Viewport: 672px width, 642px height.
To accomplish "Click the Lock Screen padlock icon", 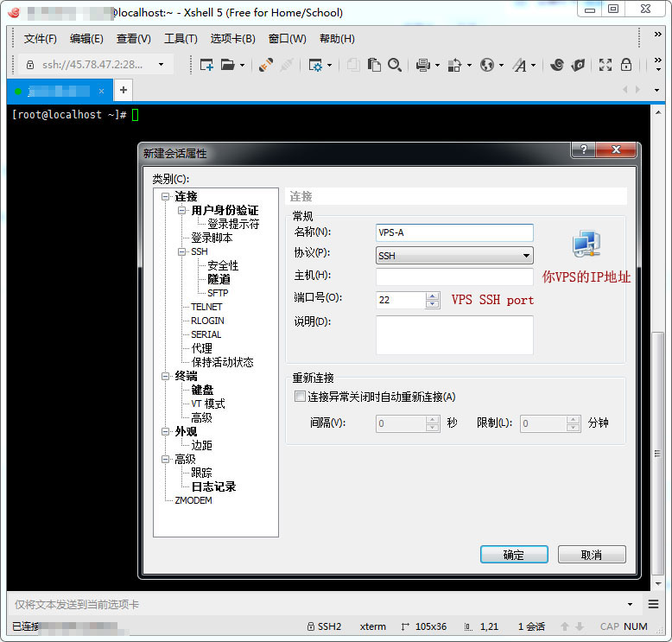I will click(x=626, y=65).
